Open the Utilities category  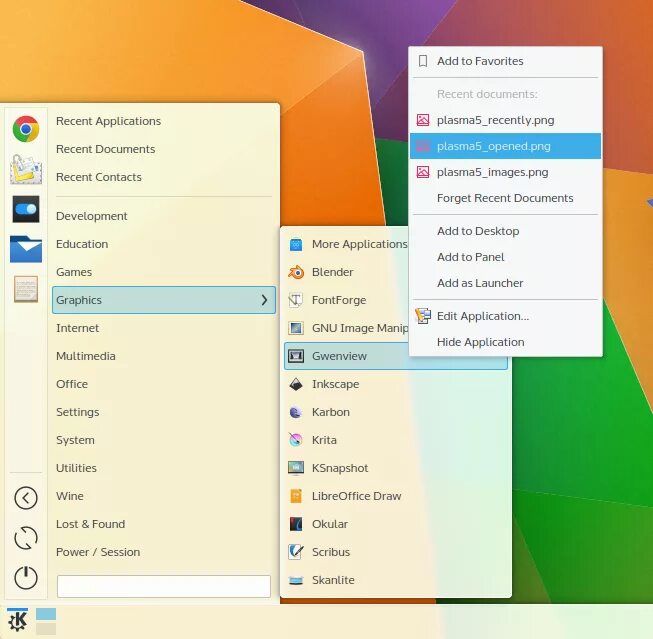(164, 468)
